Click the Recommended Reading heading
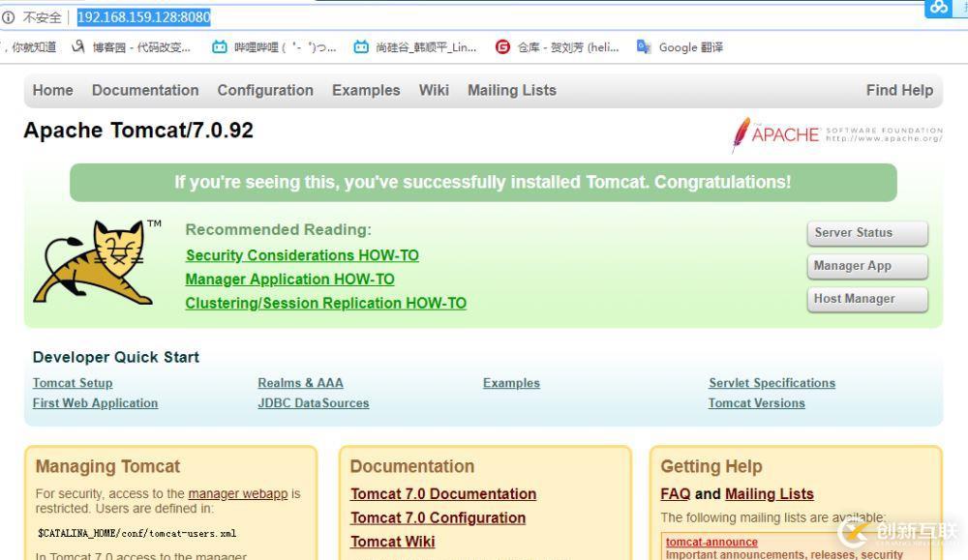The width and height of the screenshot is (968, 560). (279, 229)
